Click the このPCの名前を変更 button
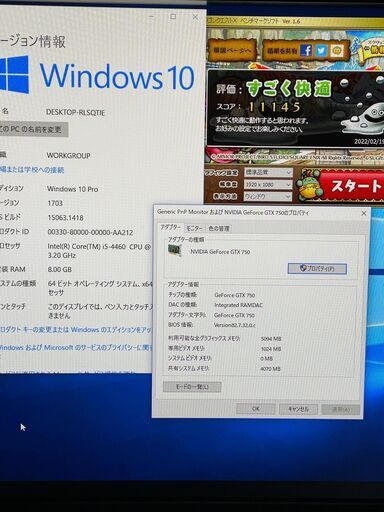The height and width of the screenshot is (512, 384). click(x=33, y=129)
